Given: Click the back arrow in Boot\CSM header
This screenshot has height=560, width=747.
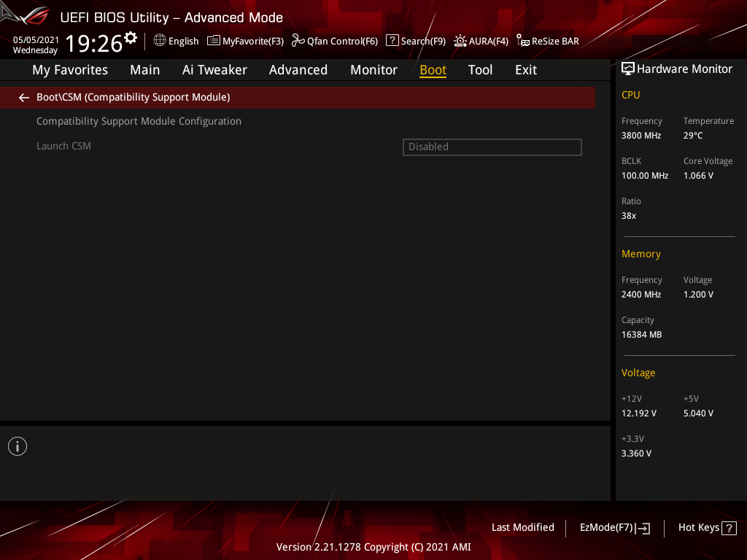Looking at the screenshot, I should [24, 98].
